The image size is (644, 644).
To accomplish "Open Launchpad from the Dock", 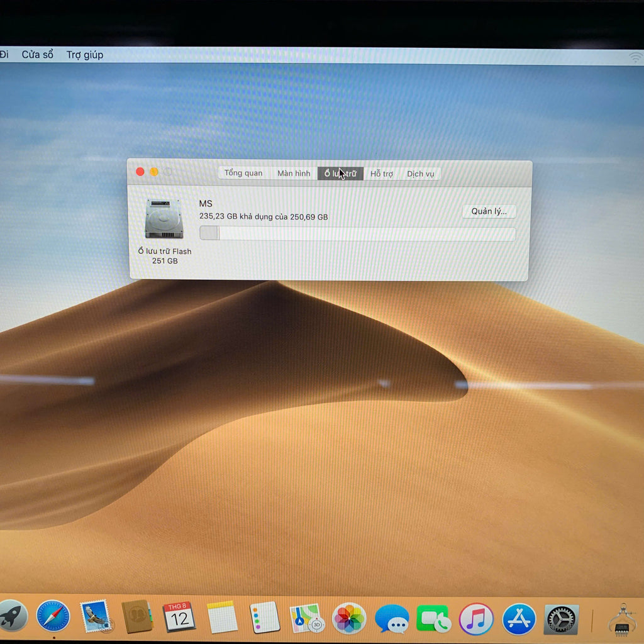I will [x=13, y=615].
